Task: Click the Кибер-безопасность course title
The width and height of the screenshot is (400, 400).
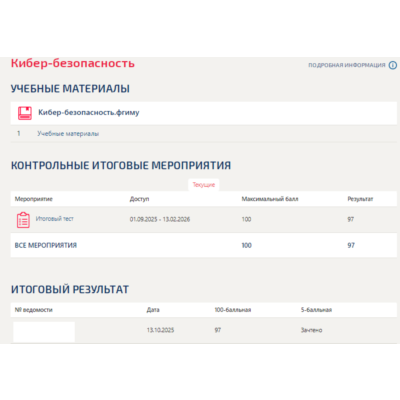Action: 73,63
